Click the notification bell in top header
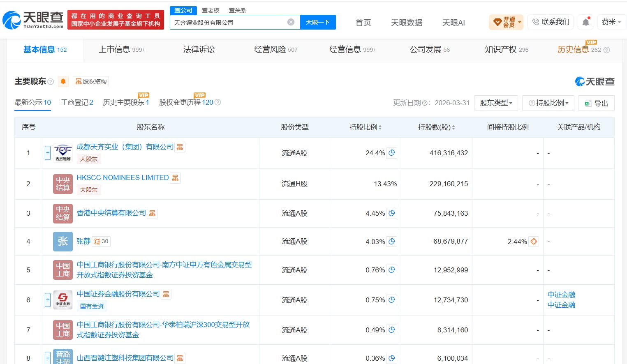Image resolution: width=627 pixels, height=364 pixels. point(585,22)
